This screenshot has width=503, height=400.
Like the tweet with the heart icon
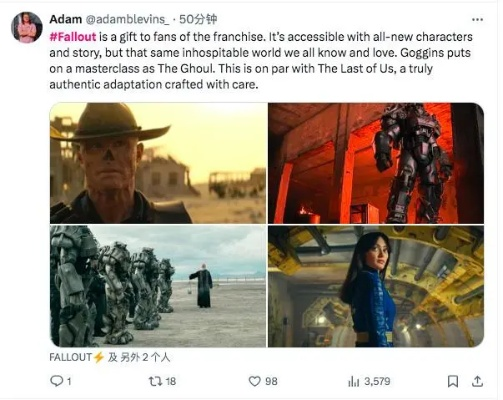point(255,381)
